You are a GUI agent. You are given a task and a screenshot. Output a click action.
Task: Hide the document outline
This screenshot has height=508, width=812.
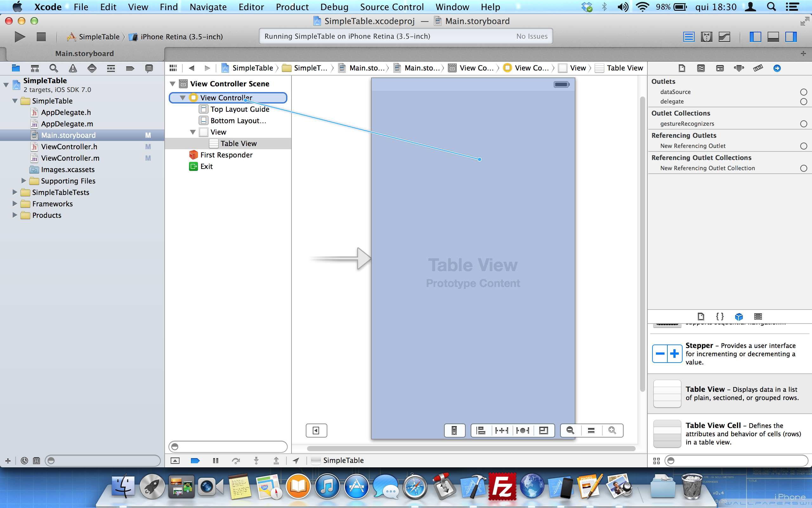click(316, 431)
